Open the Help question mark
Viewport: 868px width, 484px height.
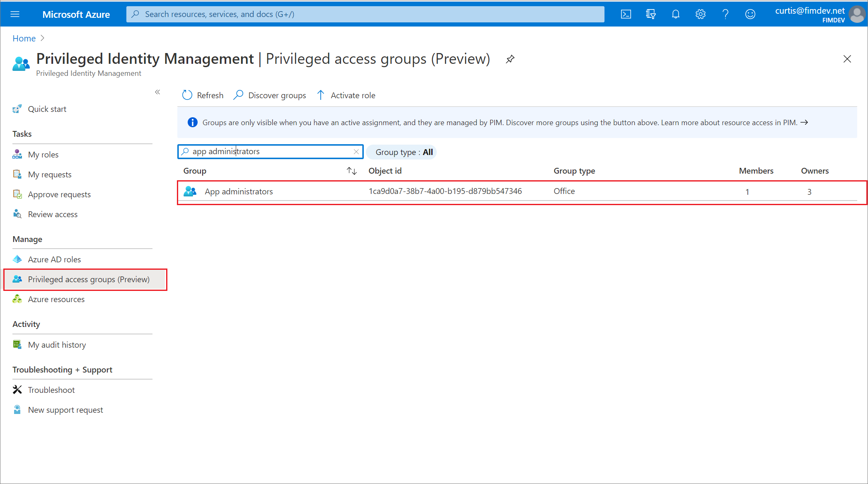725,14
